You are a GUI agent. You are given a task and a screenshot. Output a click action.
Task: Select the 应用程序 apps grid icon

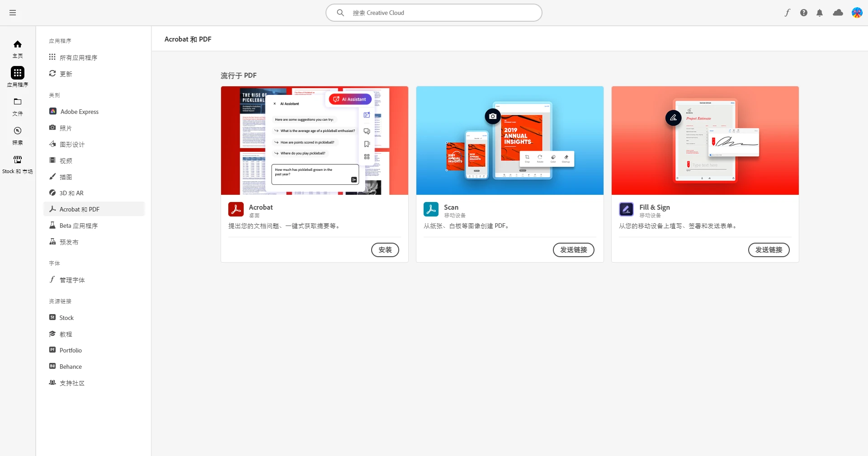coord(18,73)
